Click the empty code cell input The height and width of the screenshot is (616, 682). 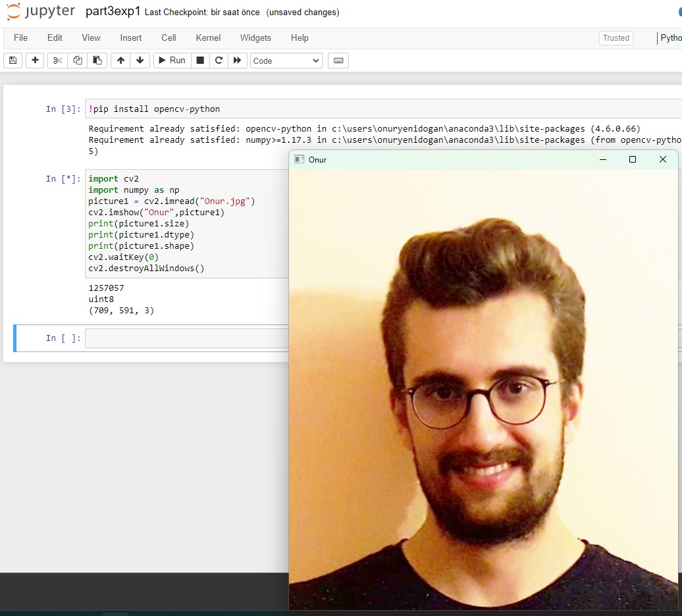(x=187, y=338)
